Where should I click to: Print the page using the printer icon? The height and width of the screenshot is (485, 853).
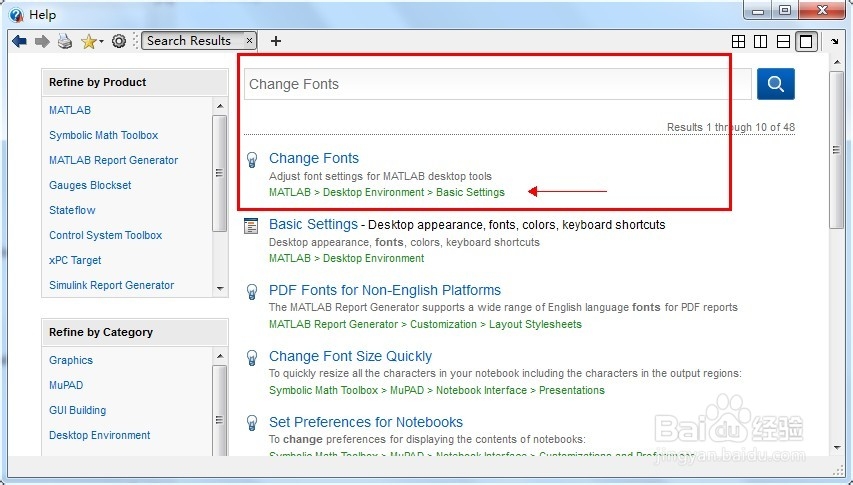pos(65,41)
